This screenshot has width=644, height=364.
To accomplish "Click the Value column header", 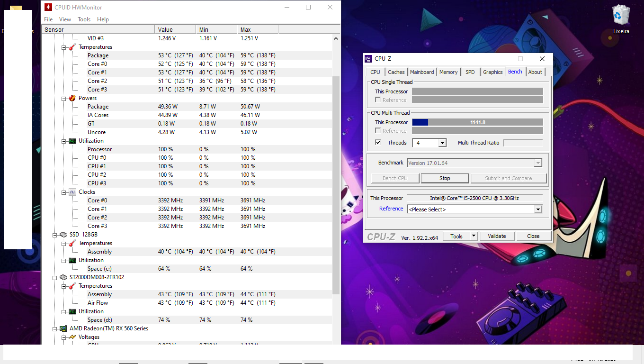I will pos(175,30).
